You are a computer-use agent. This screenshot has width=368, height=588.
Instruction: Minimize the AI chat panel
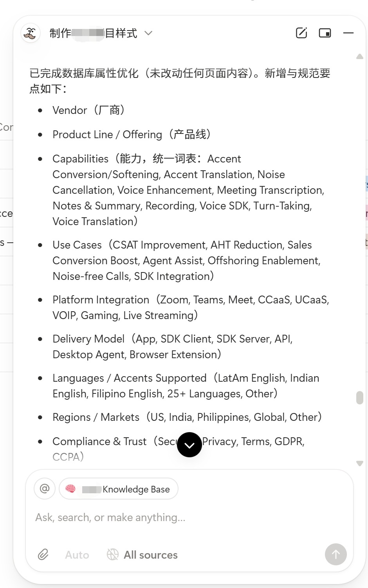coord(348,33)
